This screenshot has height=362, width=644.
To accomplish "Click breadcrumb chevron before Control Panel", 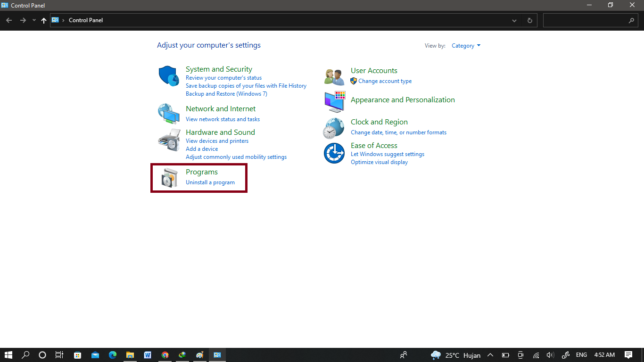I will click(64, 20).
